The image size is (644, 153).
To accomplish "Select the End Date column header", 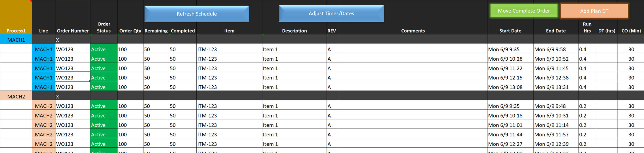I will [x=556, y=31].
